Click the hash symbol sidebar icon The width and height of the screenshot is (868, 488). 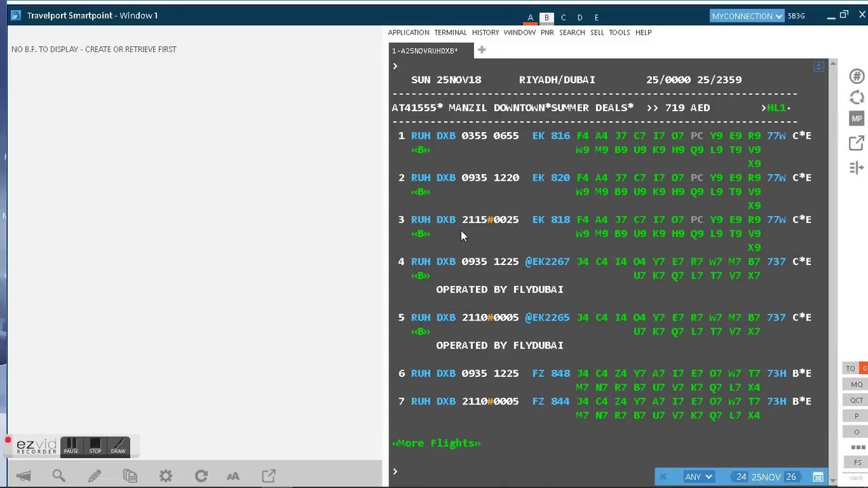coord(856,76)
